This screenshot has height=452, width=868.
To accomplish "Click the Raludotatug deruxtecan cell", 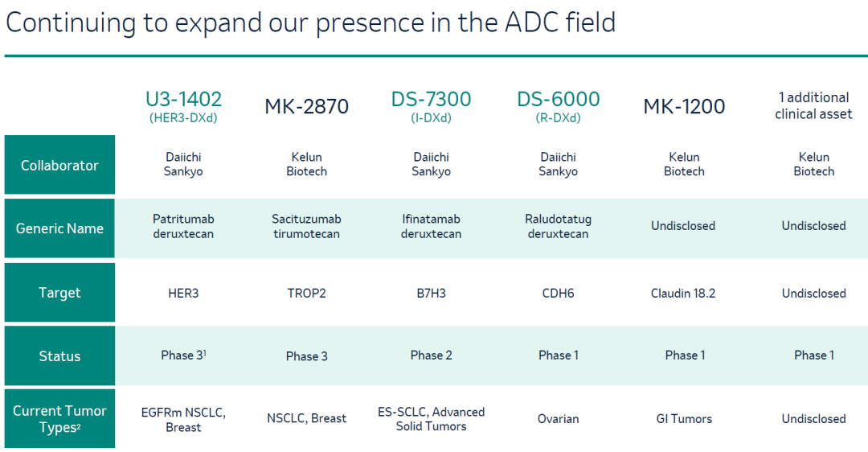I will pyautogui.click(x=558, y=226).
